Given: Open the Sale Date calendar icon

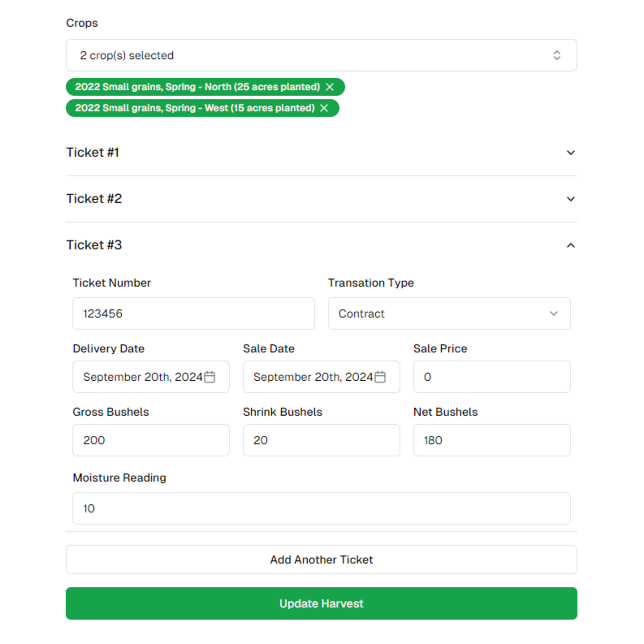Looking at the screenshot, I should click(380, 377).
